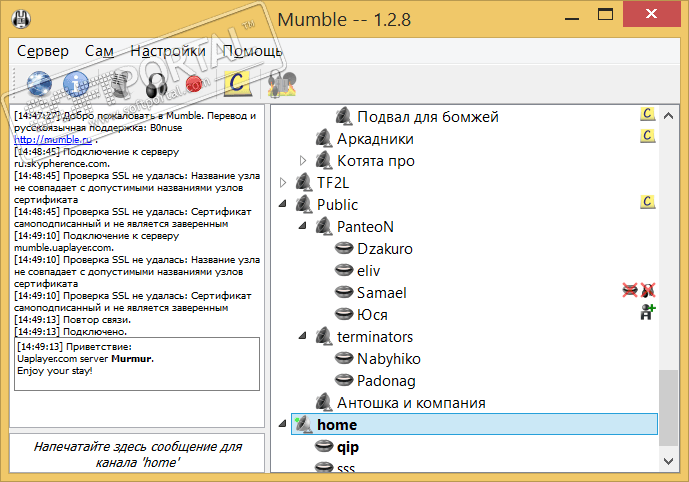Click log line 'Повтор связи.'

pos(73,320)
